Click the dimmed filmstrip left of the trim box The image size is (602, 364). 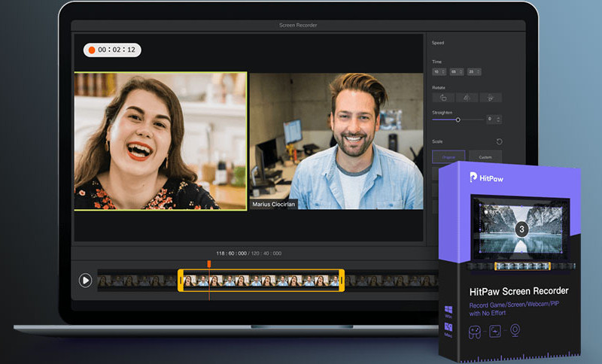(x=137, y=281)
